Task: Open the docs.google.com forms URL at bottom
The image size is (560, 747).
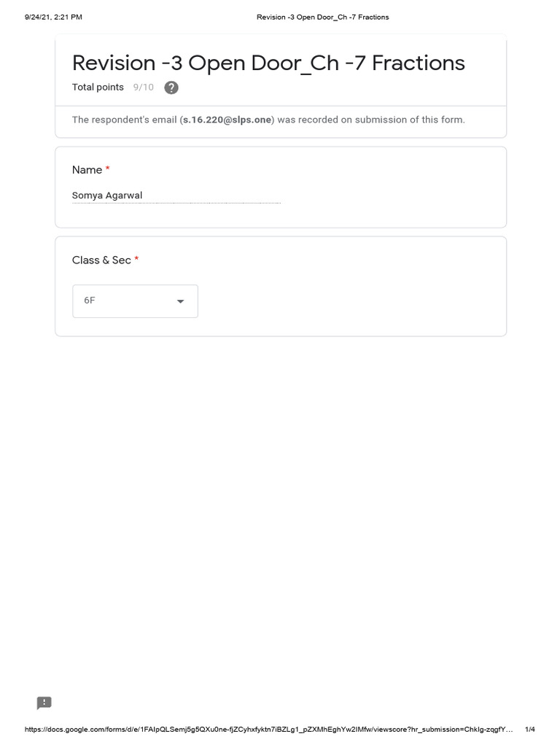Action: [x=268, y=729]
